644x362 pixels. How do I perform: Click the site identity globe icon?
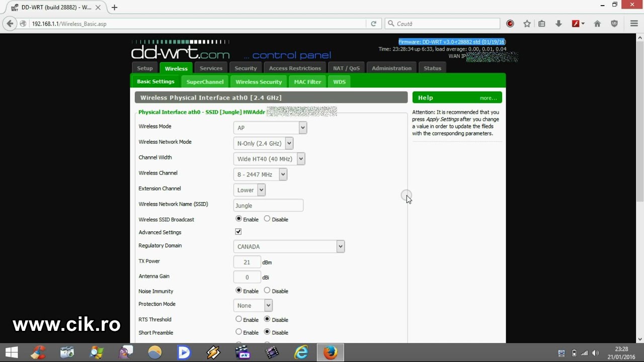pos(23,24)
